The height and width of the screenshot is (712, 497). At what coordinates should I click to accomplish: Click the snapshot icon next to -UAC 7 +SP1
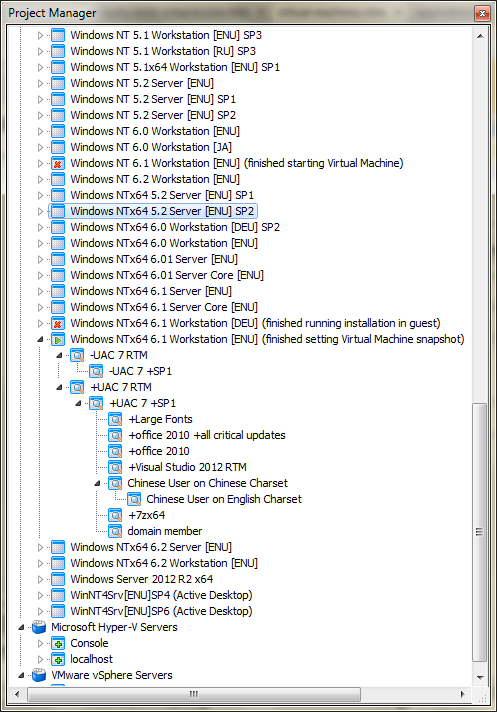(x=96, y=371)
